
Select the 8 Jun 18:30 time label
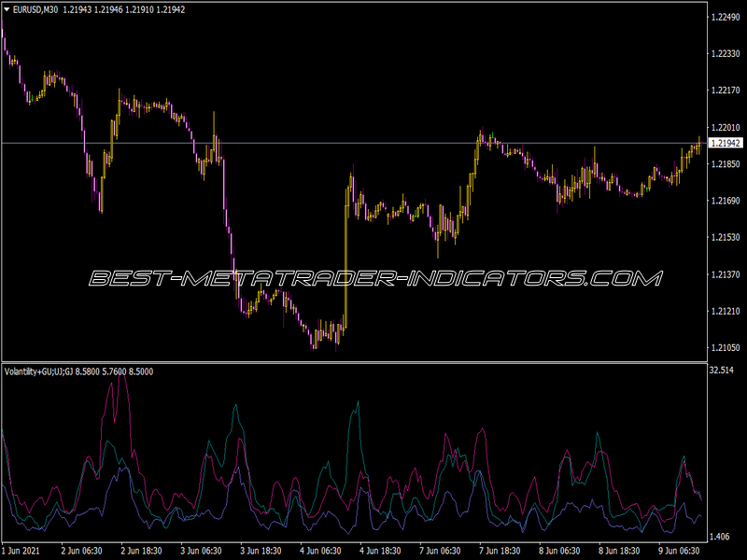pyautogui.click(x=619, y=551)
